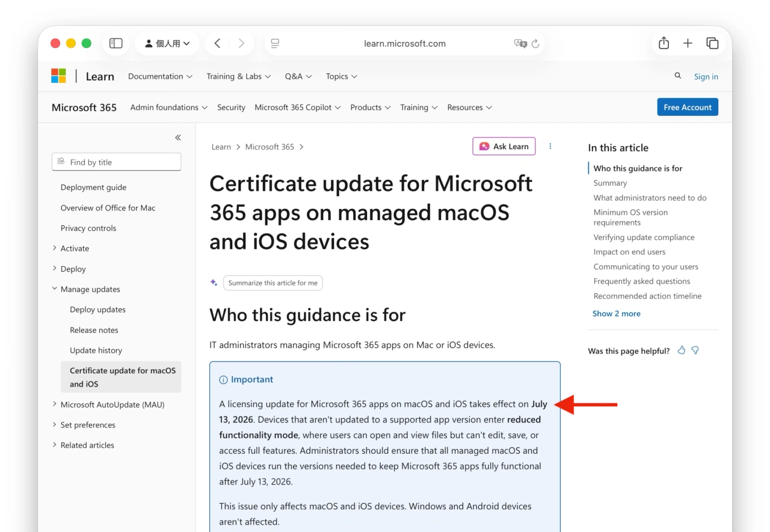Click the Share icon in Safari toolbar
Screen dimensions: 770x532
[664, 43]
